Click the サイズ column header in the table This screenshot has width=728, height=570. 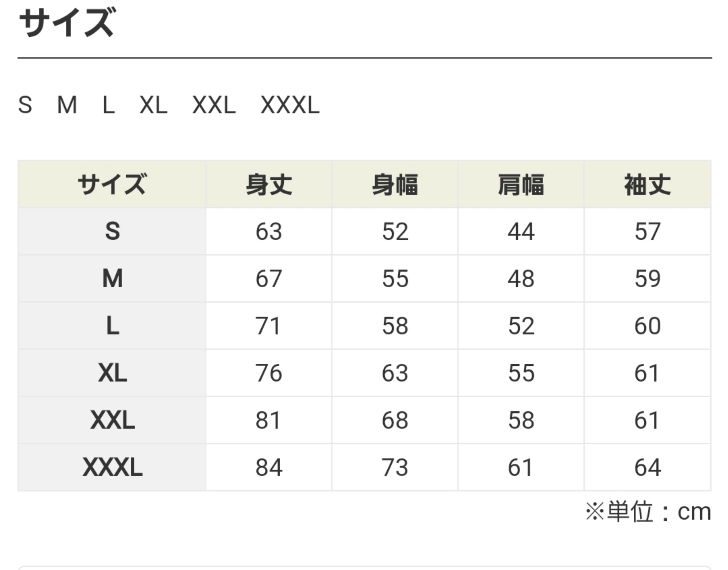point(112,184)
